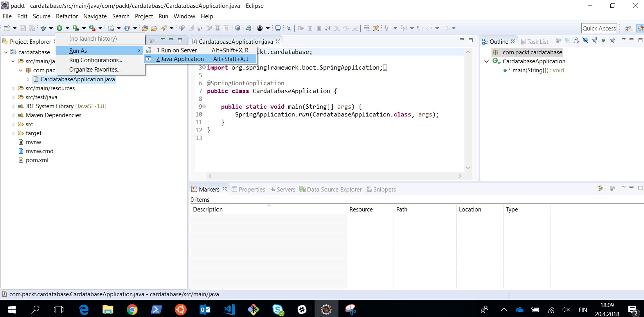The height and width of the screenshot is (317, 644).
Task: Click the Location column header
Action: (x=480, y=210)
